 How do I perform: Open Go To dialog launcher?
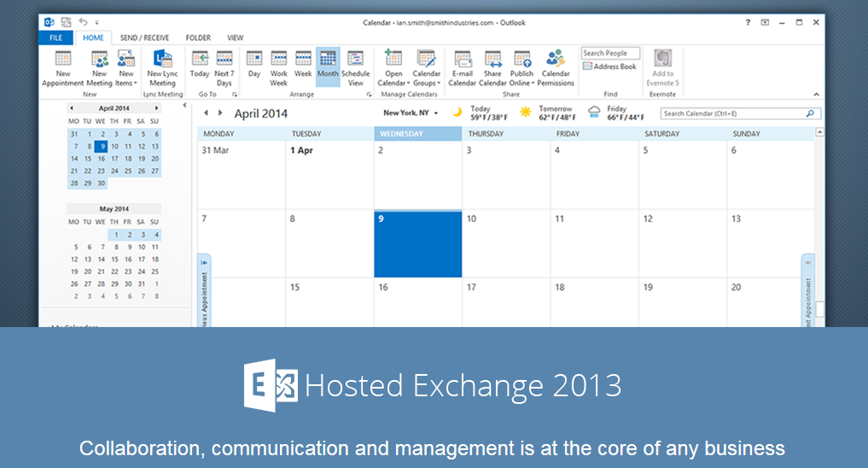[234, 95]
